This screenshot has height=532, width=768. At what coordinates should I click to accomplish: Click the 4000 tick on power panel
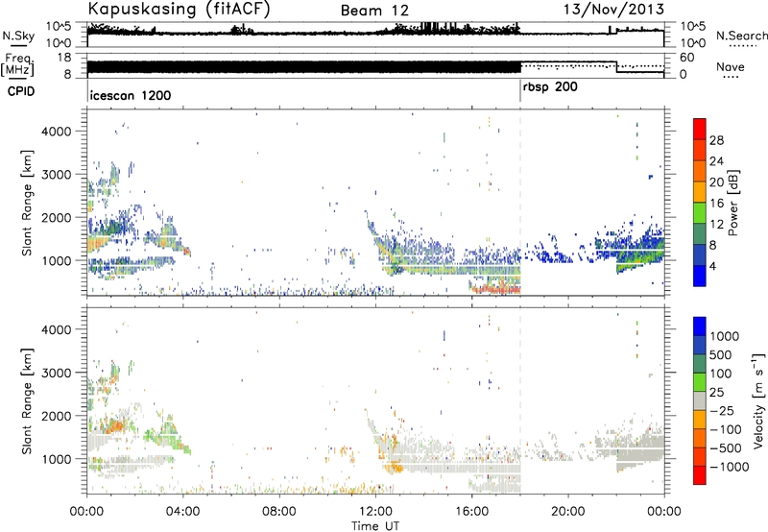(x=56, y=132)
